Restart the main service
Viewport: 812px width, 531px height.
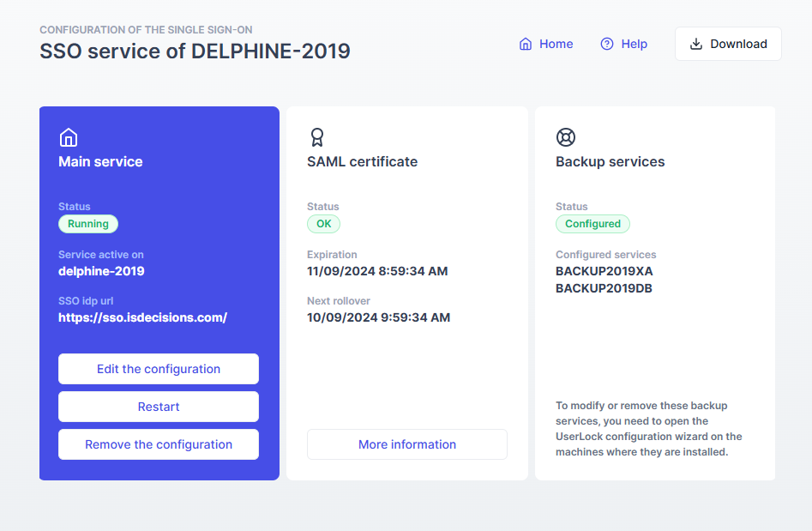[x=159, y=407]
